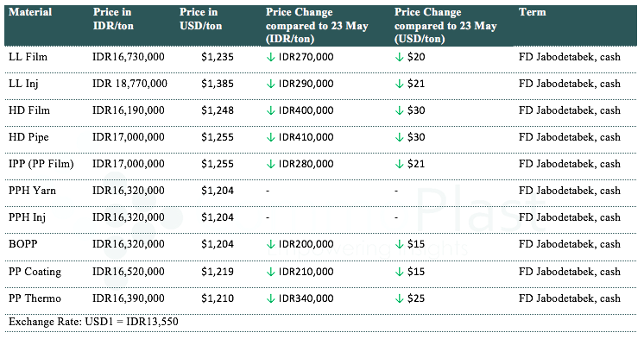Click the PPH Yarn row label
This screenshot has width=644, height=339.
click(33, 191)
